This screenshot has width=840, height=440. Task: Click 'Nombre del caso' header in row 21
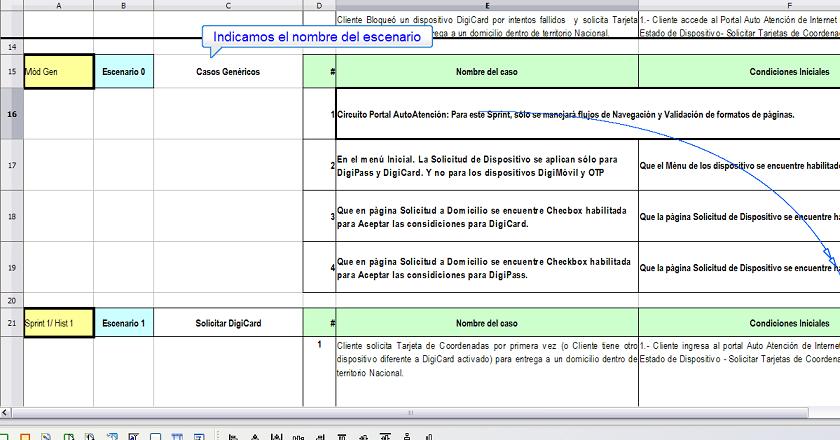tap(487, 323)
